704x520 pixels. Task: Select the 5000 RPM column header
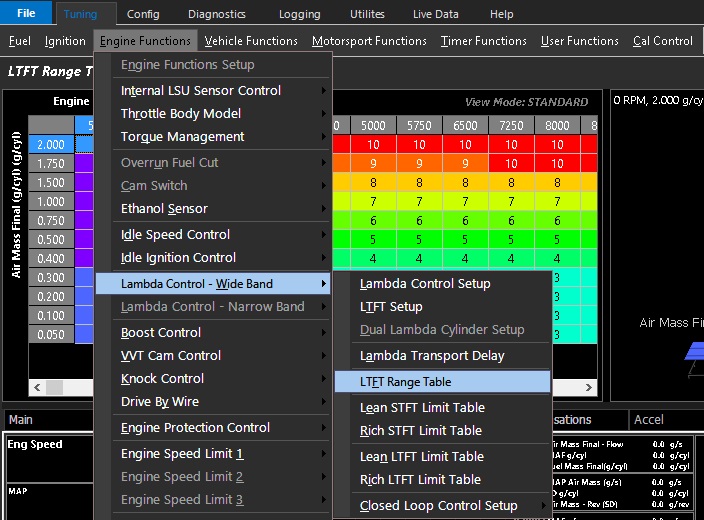pyautogui.click(x=373, y=126)
